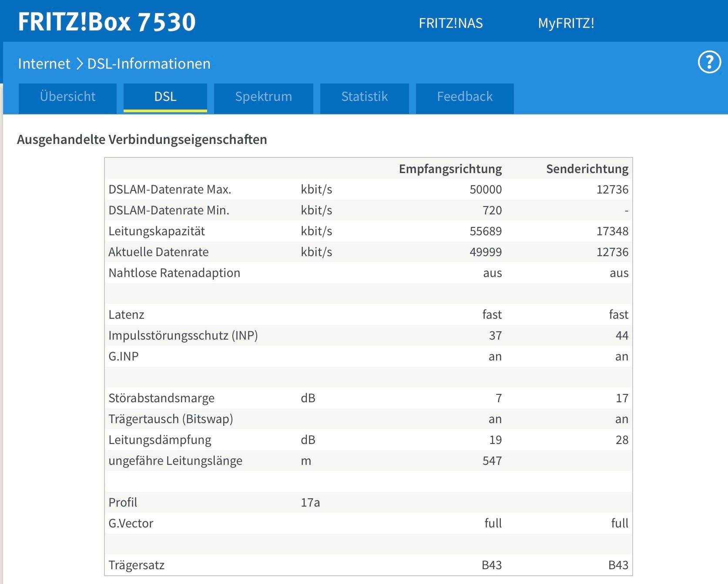728x584 pixels.
Task: Open the MyFRITZ! link in the header
Action: coord(566,23)
